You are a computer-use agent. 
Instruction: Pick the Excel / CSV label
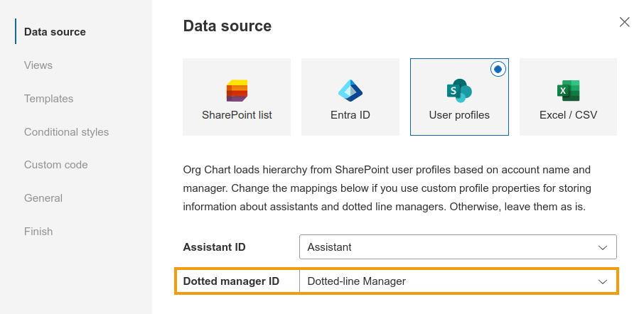click(569, 115)
